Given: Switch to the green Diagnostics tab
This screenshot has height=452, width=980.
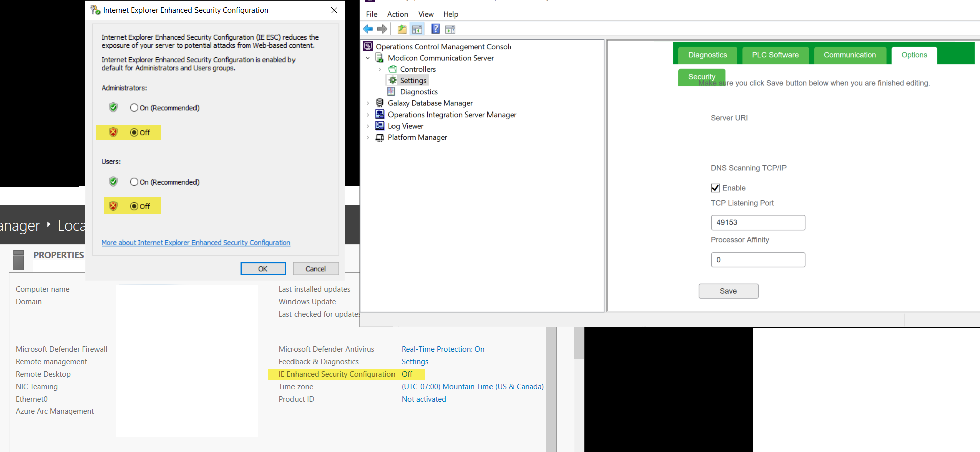Looking at the screenshot, I should 708,55.
